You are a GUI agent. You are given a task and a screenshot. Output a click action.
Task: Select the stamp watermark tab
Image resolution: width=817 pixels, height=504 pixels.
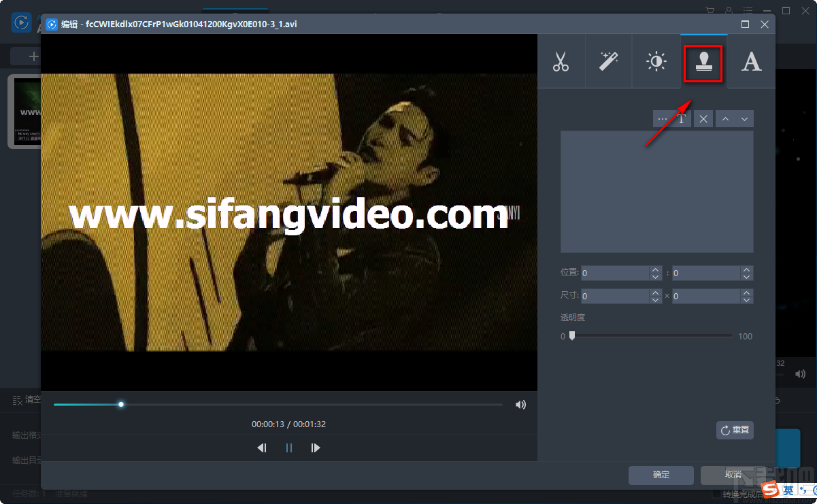click(703, 62)
